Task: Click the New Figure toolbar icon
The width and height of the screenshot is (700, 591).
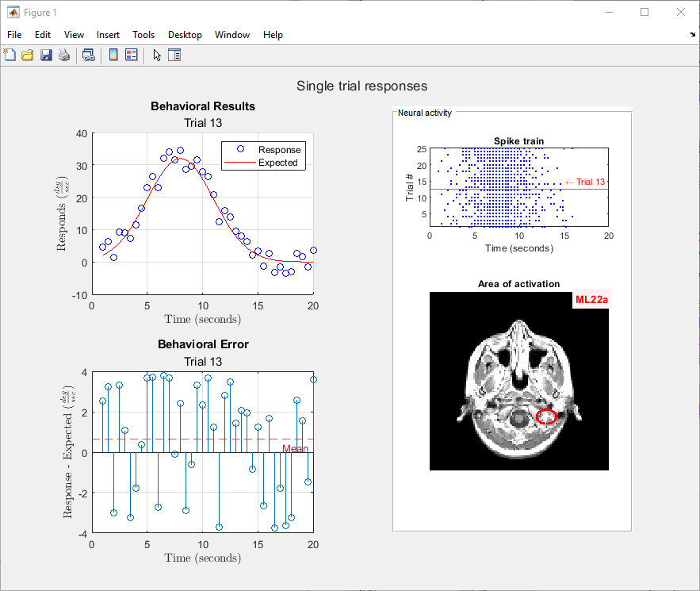Action: coord(10,55)
